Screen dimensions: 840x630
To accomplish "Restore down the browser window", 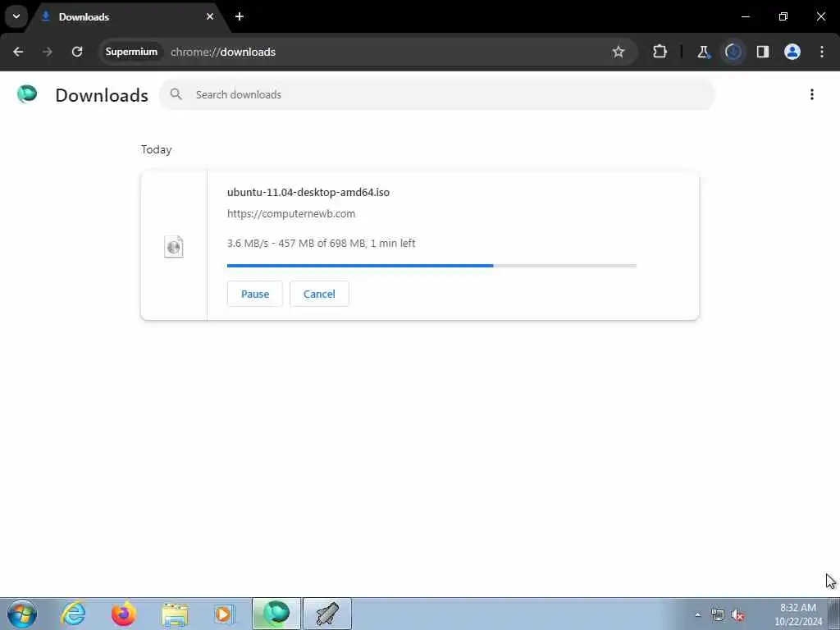I will tap(783, 16).
